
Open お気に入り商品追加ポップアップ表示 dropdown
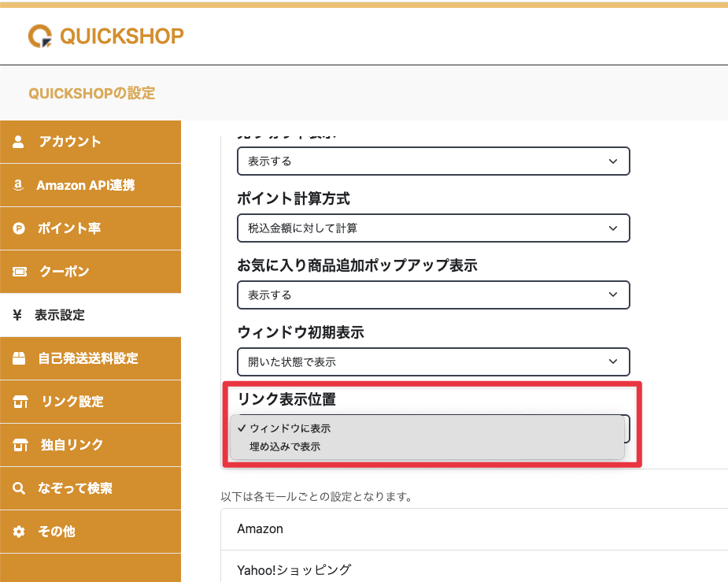click(x=433, y=295)
